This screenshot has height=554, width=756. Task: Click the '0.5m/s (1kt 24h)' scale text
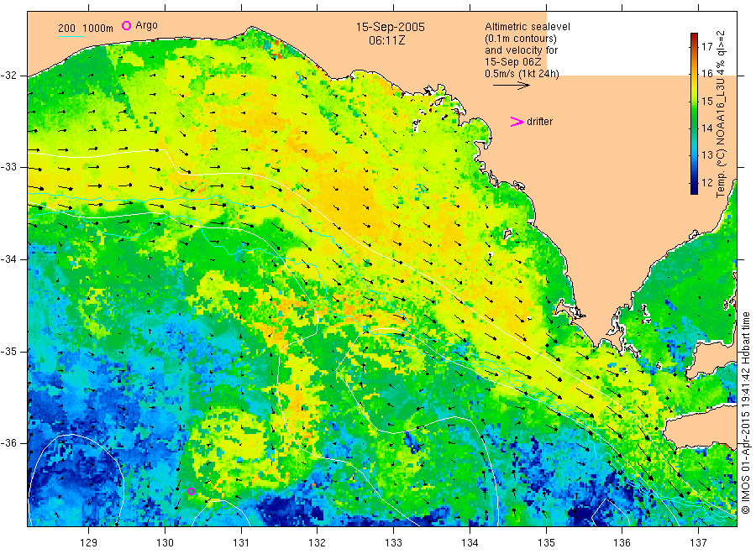(x=522, y=74)
